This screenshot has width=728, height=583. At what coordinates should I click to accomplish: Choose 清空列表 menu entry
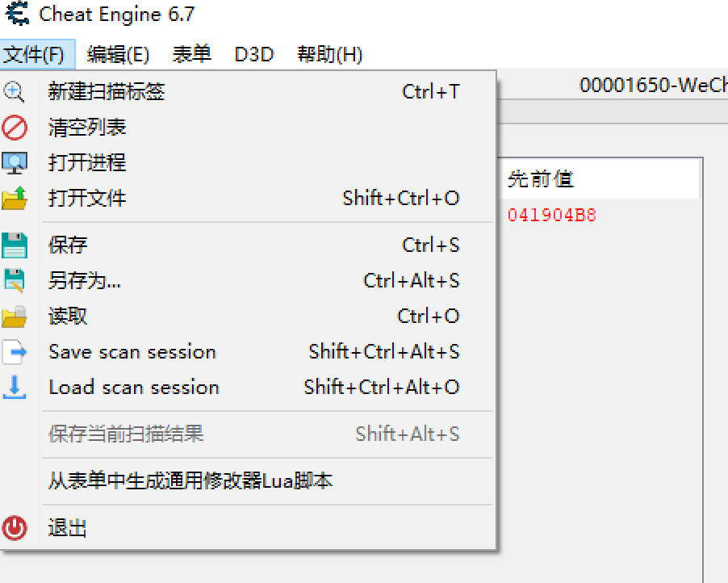[x=249, y=128]
